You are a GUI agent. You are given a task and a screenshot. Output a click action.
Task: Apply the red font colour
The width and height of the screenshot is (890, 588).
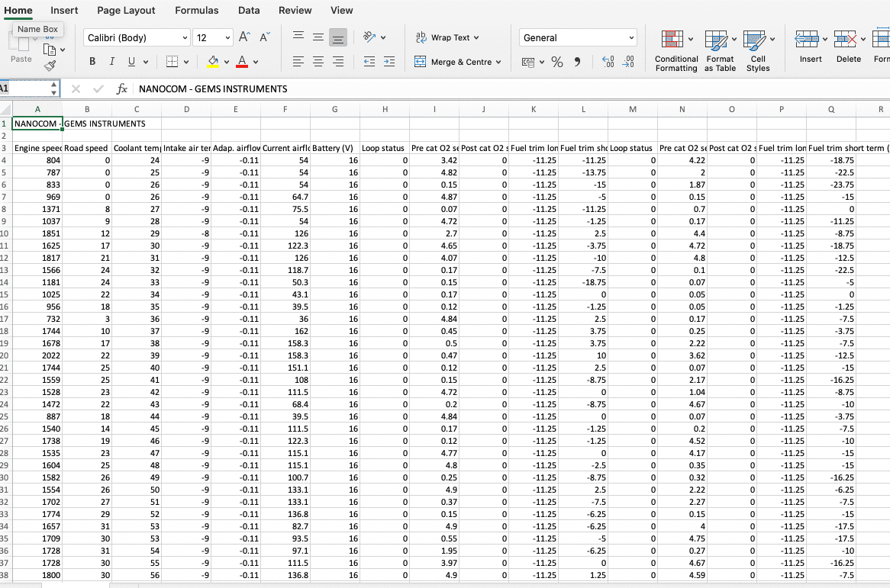pyautogui.click(x=242, y=62)
